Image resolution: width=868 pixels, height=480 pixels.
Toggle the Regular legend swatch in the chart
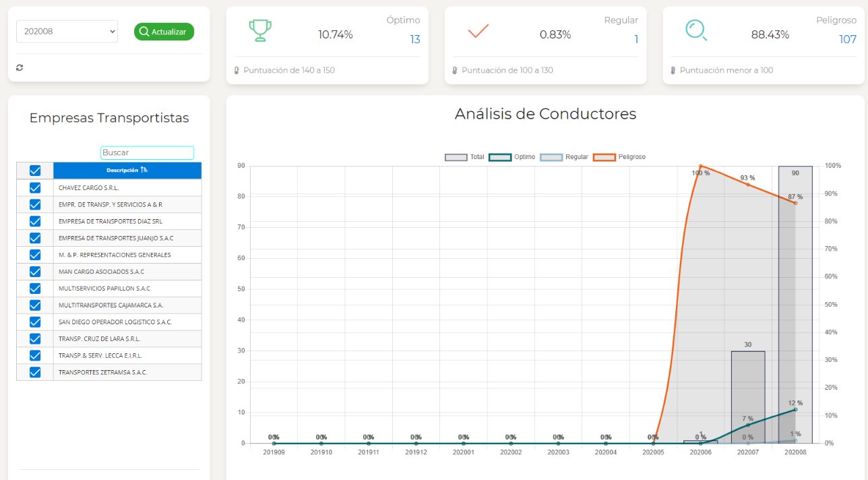point(551,157)
